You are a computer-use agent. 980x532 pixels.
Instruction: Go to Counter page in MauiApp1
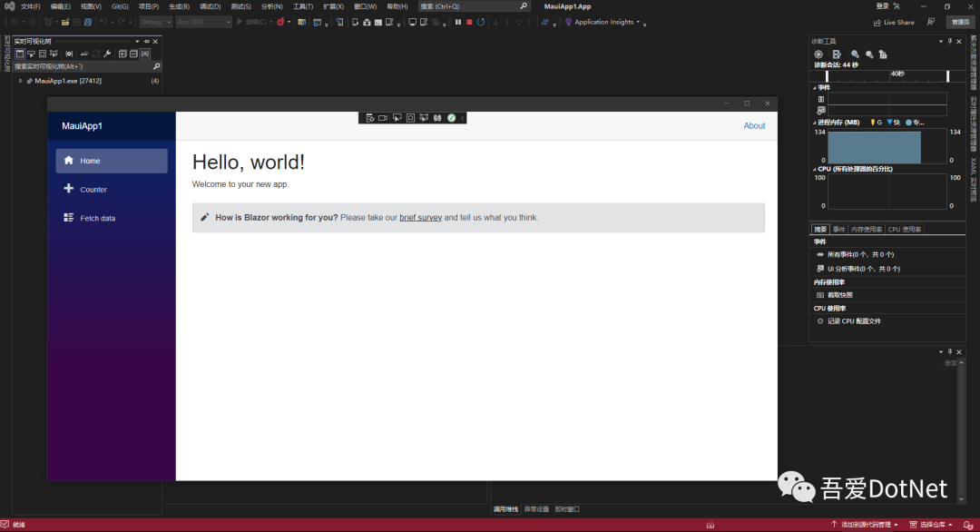[x=112, y=190]
